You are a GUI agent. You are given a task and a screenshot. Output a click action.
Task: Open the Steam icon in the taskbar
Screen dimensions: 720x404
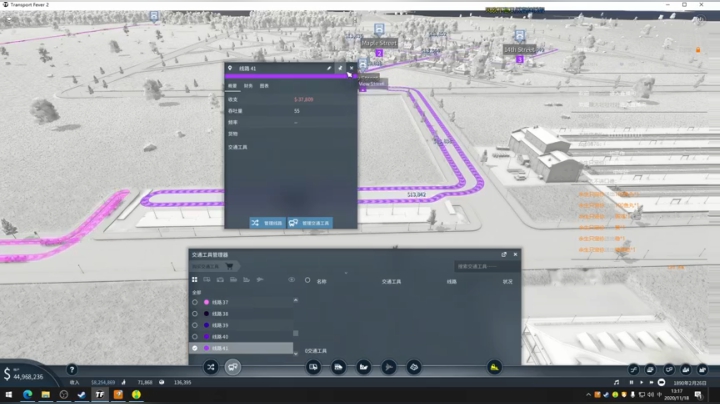pyautogui.click(x=81, y=394)
